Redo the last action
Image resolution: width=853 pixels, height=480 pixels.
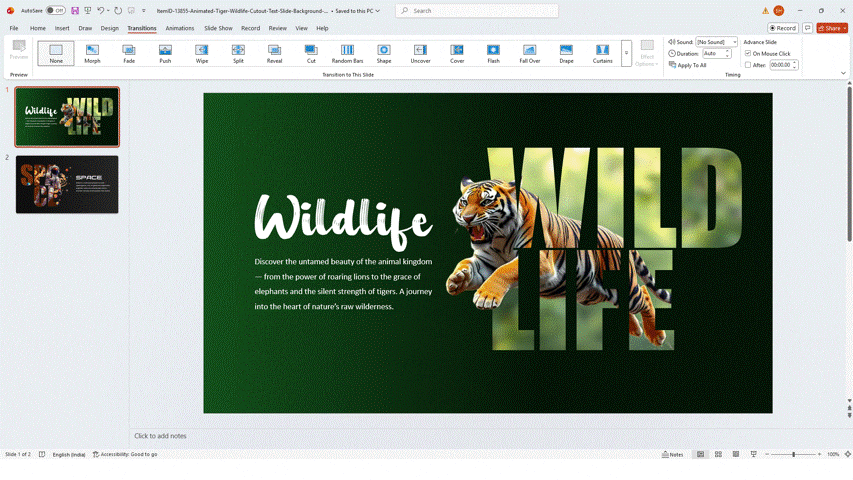[118, 10]
